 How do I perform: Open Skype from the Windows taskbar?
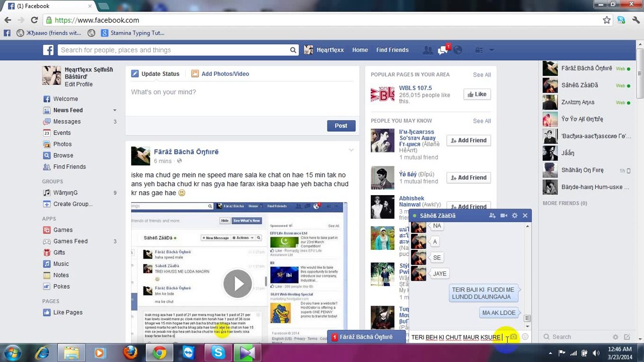click(x=218, y=353)
